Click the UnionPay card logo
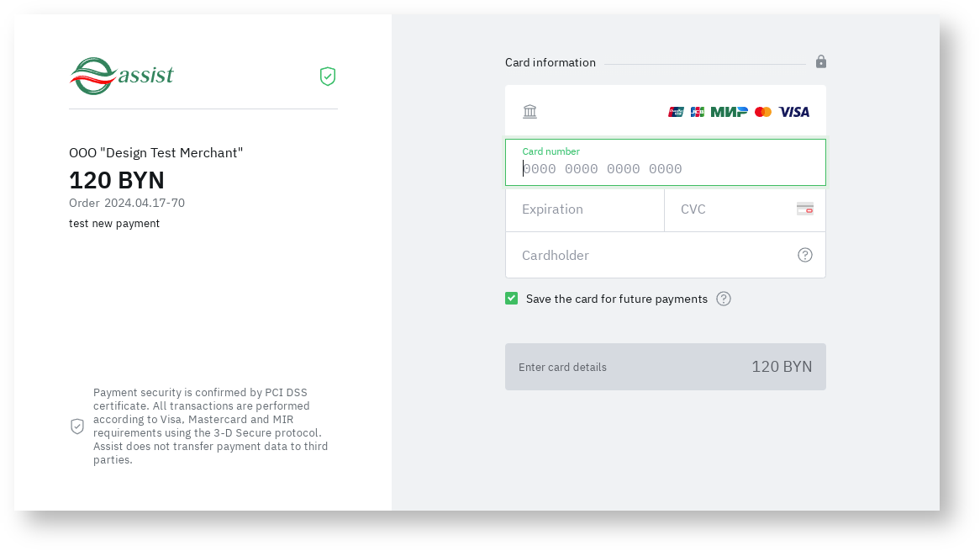The width and height of the screenshot is (980, 551). [x=676, y=112]
